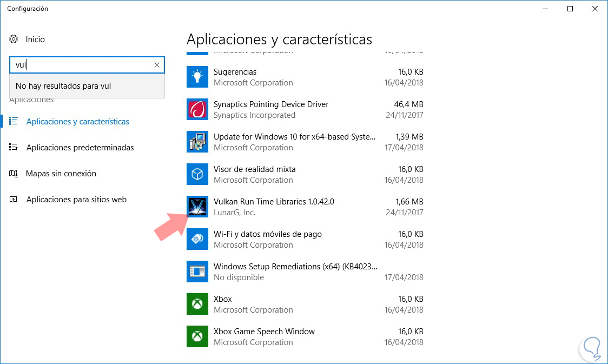Select Vulkan Run Time Libraries 1.0.42.0 entry
This screenshot has height=364, width=608.
point(274,202)
